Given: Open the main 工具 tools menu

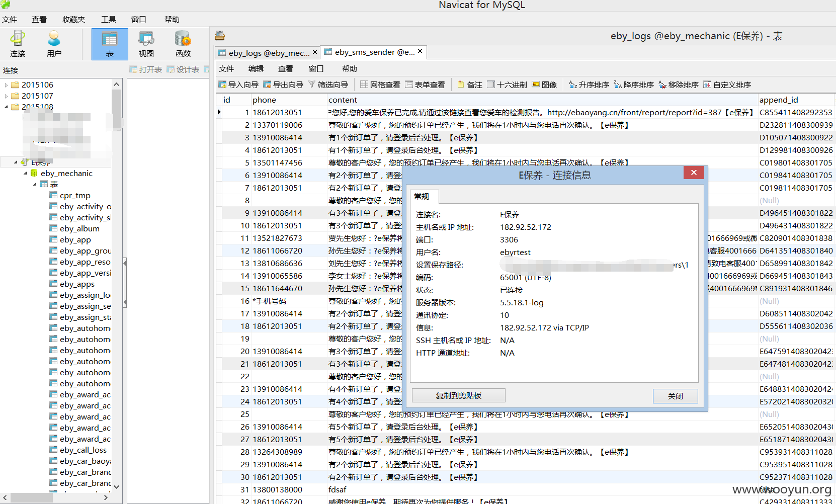Looking at the screenshot, I should coord(109,19).
